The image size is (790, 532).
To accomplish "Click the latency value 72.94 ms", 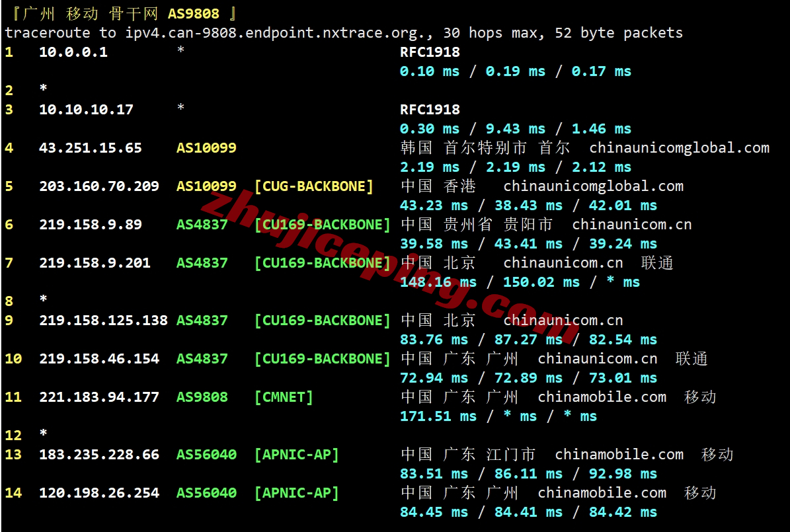I will [434, 378].
